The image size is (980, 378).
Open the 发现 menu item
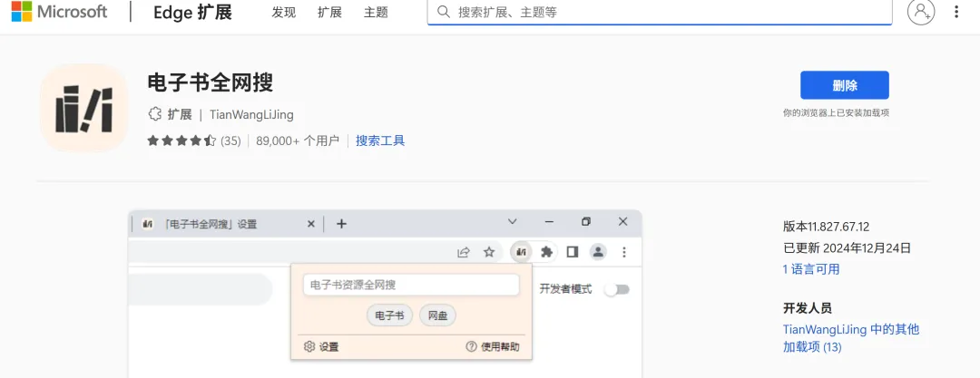(x=284, y=12)
